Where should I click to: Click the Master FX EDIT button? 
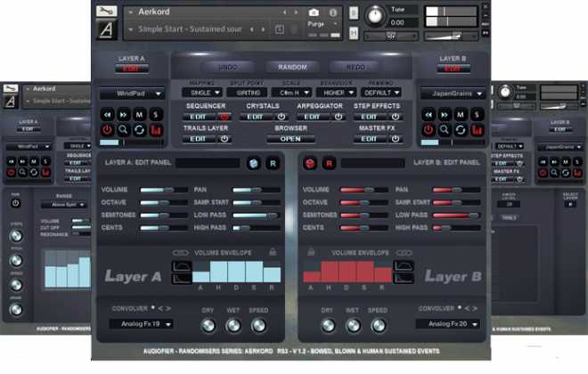[370, 139]
